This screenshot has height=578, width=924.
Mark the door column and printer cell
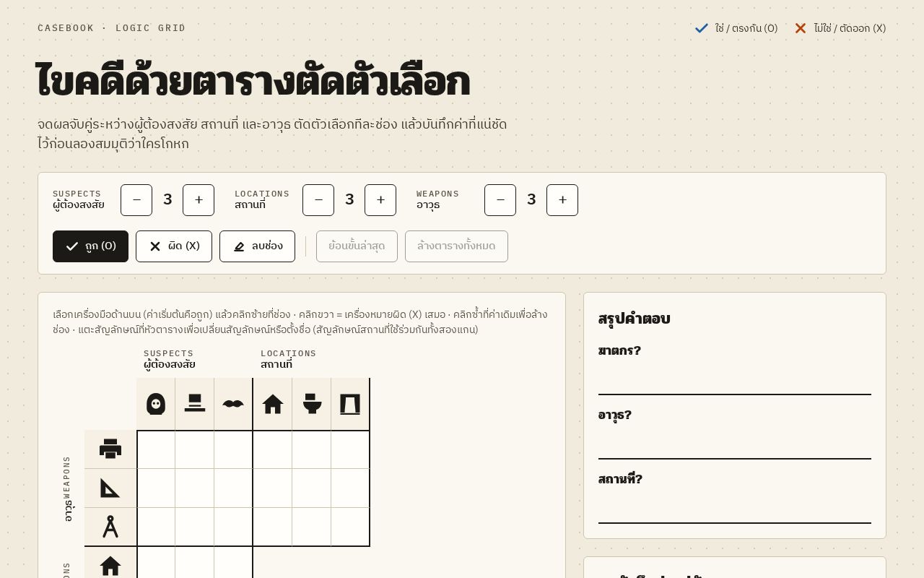pyautogui.click(x=350, y=449)
